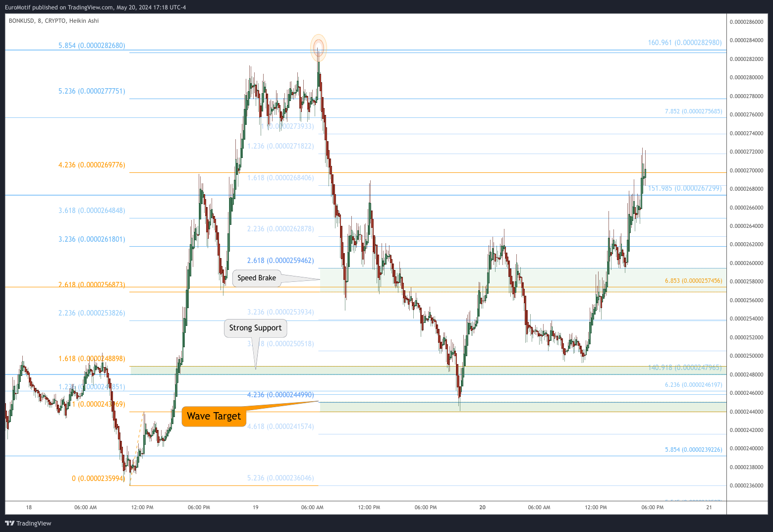Image resolution: width=773 pixels, height=532 pixels.
Task: Click the bold date 20 on the time axis
Action: point(483,507)
